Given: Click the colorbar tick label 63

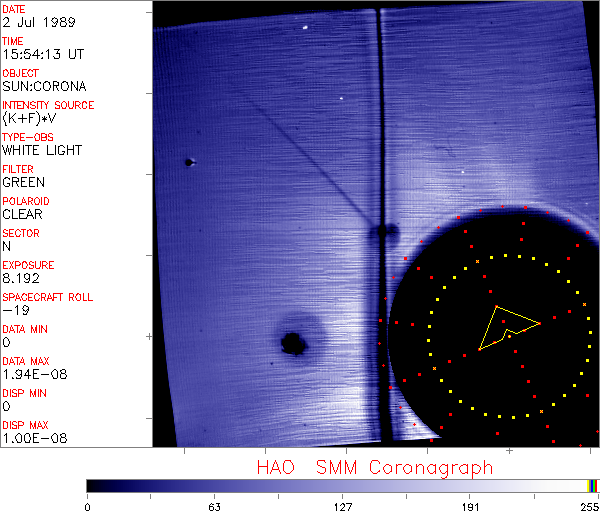Looking at the screenshot, I should pos(213,505).
